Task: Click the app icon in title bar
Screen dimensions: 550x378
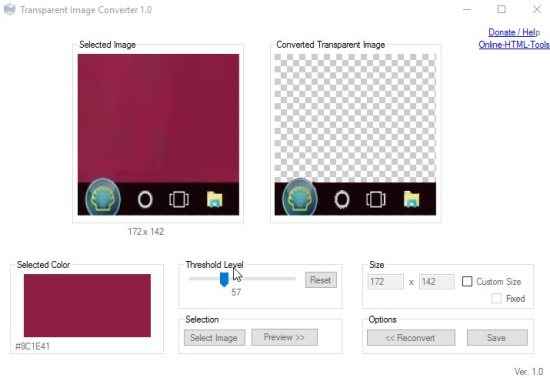Action: (9, 9)
